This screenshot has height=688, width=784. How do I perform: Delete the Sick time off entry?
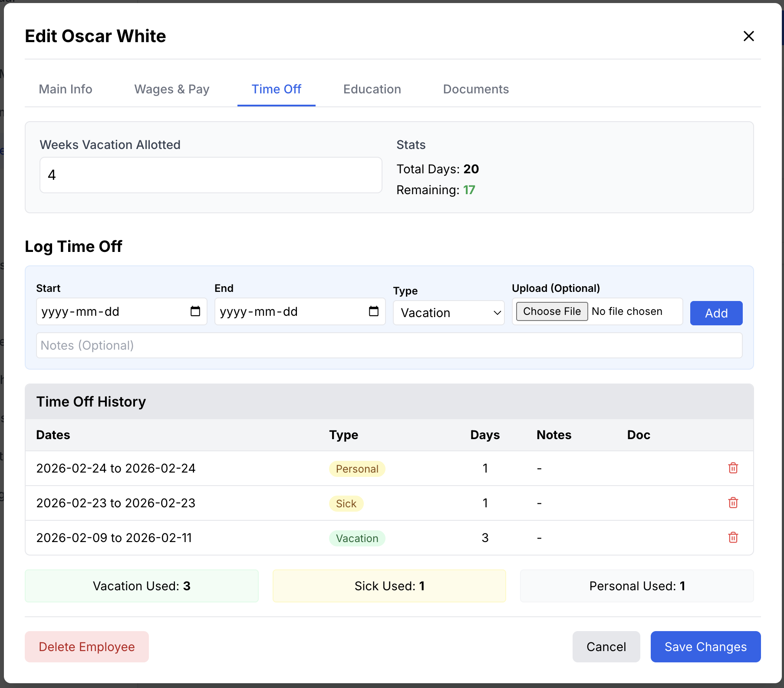click(x=733, y=503)
